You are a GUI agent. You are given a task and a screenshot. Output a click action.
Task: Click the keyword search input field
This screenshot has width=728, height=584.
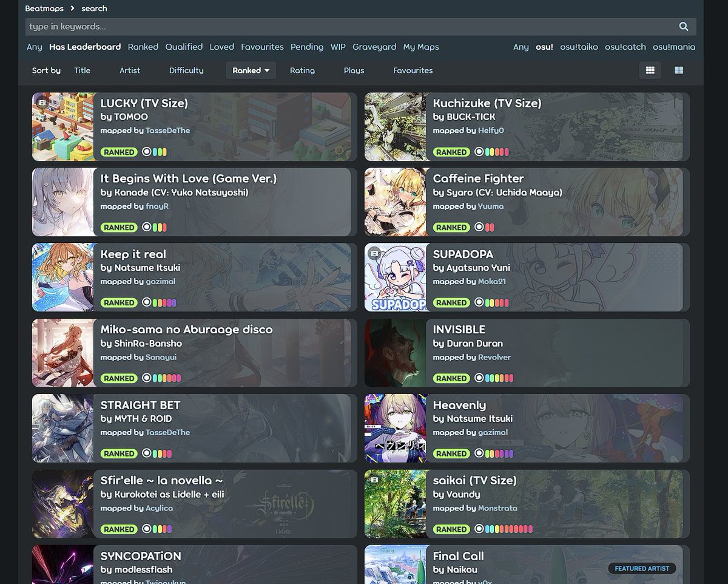[243, 27]
